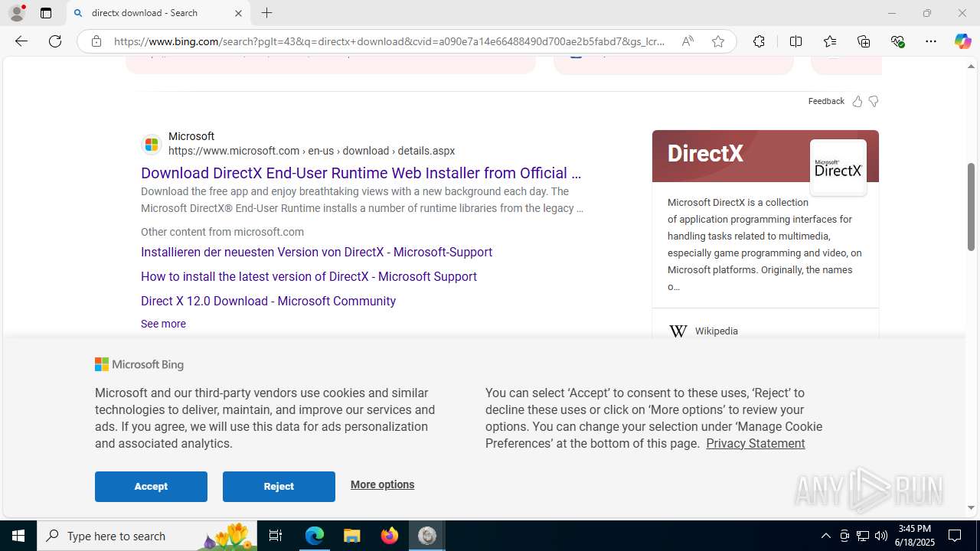Open Microsoft Edge taskbar icon
The width and height of the screenshot is (980, 551).
click(x=315, y=536)
